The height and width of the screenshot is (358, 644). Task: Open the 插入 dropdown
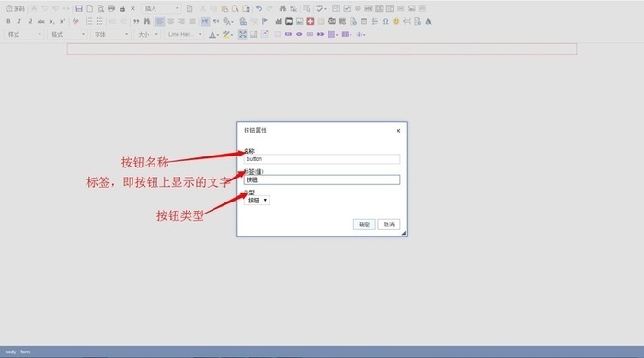coord(162,8)
